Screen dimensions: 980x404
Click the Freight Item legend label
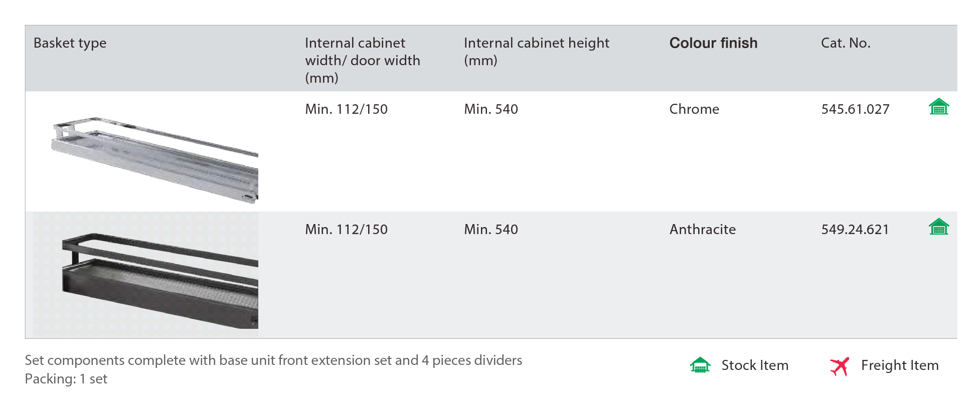pos(900,365)
